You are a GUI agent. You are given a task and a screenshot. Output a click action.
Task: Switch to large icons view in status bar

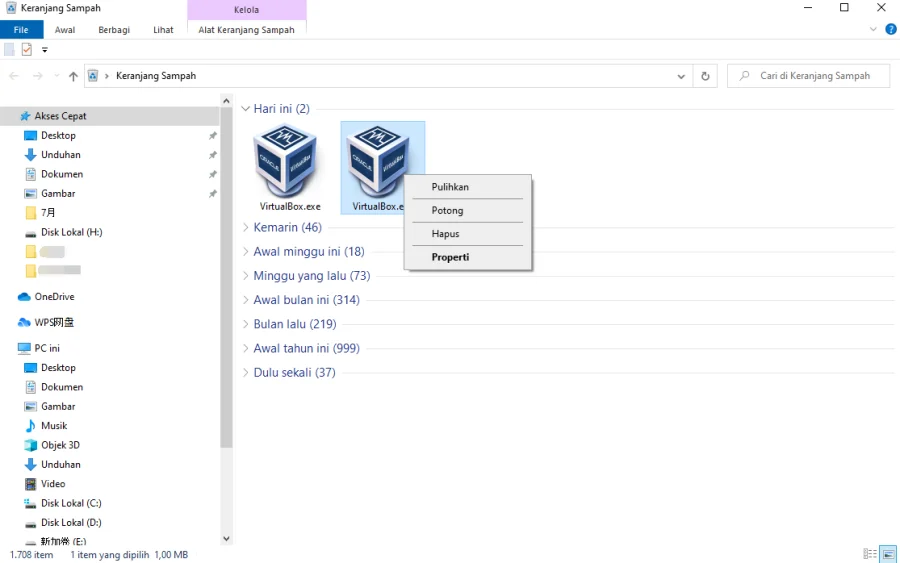[889, 554]
